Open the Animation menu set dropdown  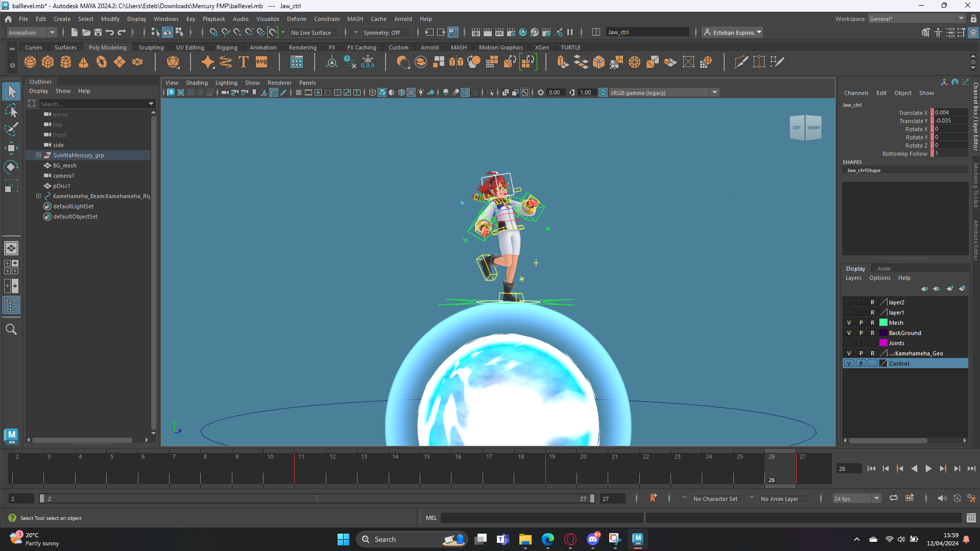(x=32, y=32)
